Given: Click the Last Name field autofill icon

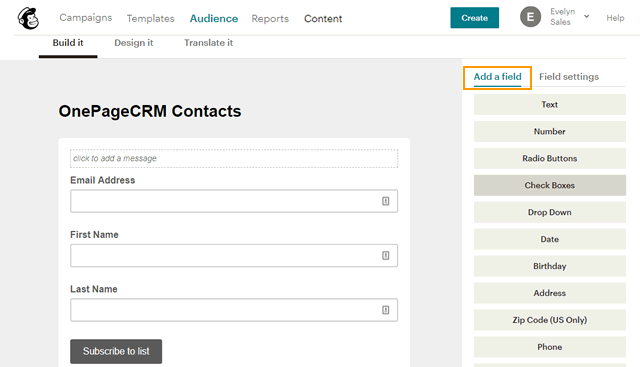Looking at the screenshot, I should click(385, 310).
